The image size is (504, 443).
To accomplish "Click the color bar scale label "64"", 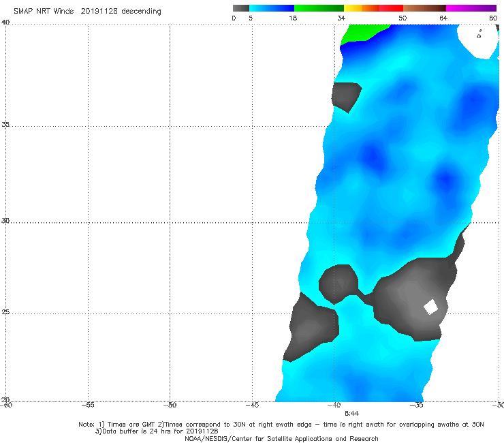I will (x=443, y=18).
